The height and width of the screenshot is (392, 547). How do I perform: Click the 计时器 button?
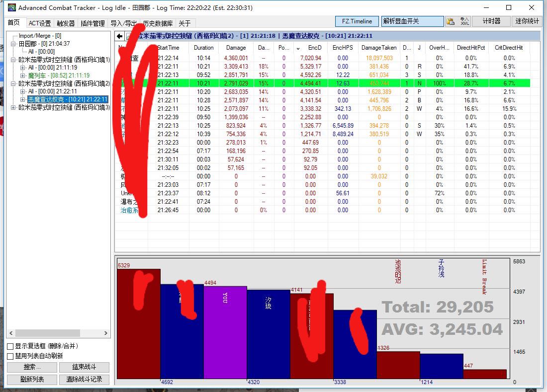point(491,21)
